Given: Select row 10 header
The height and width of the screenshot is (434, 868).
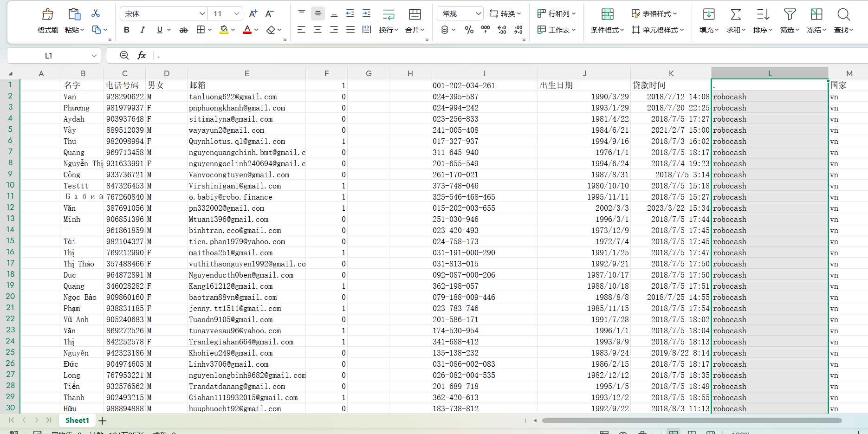Looking at the screenshot, I should [x=10, y=185].
